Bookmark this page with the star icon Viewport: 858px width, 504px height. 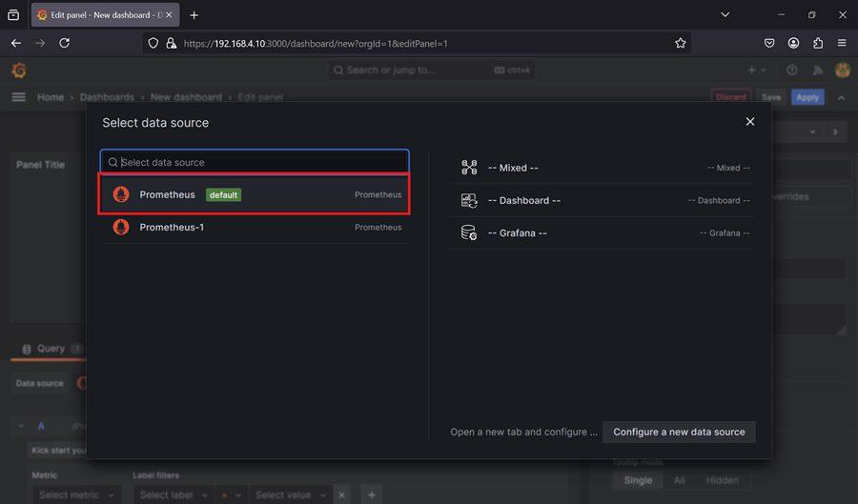click(680, 43)
